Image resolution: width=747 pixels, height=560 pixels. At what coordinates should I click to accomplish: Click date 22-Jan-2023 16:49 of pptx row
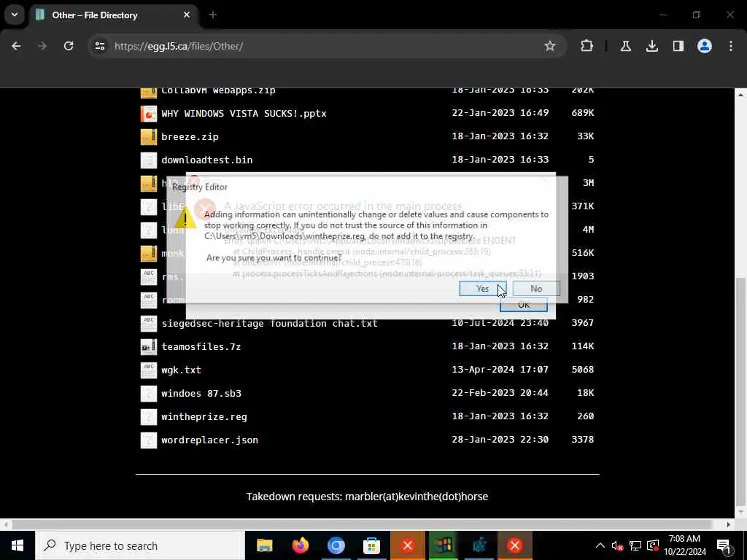[x=500, y=113]
